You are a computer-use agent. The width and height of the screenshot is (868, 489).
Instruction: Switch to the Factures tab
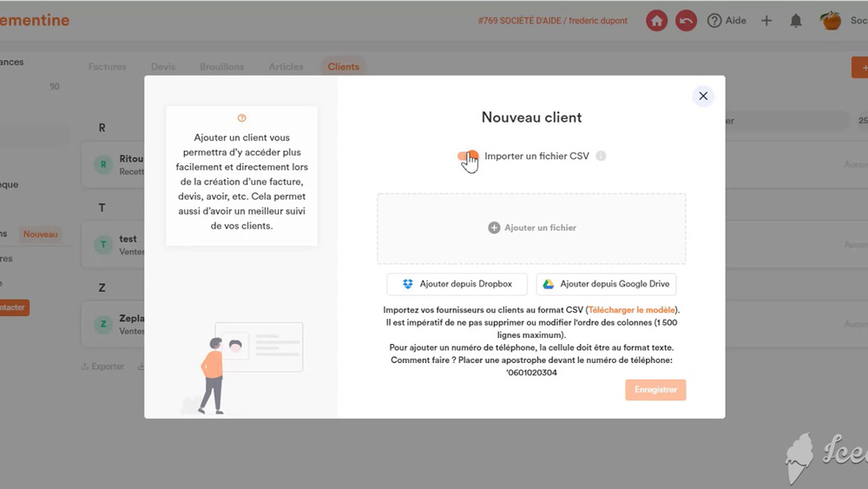coord(108,67)
